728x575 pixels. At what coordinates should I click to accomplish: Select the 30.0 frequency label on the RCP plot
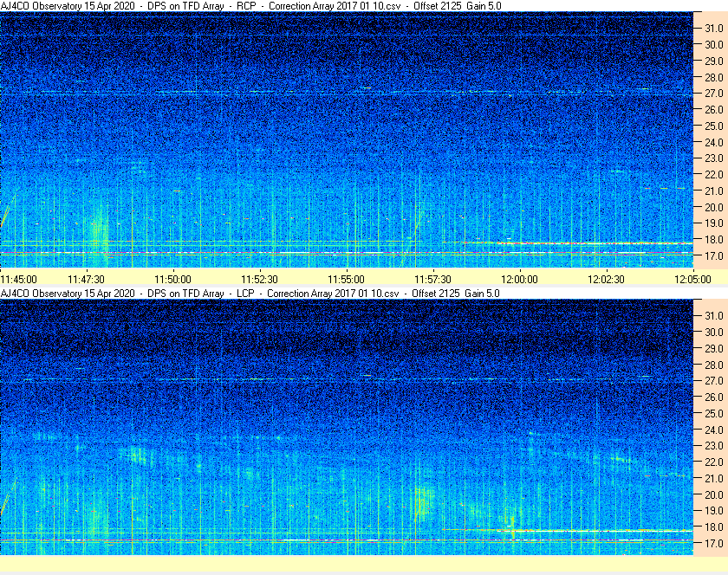tap(714, 44)
